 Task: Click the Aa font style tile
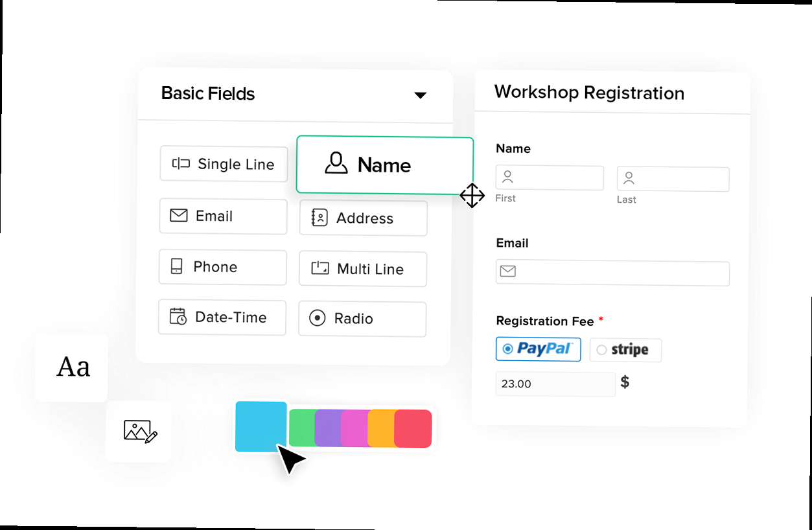pos(72,367)
